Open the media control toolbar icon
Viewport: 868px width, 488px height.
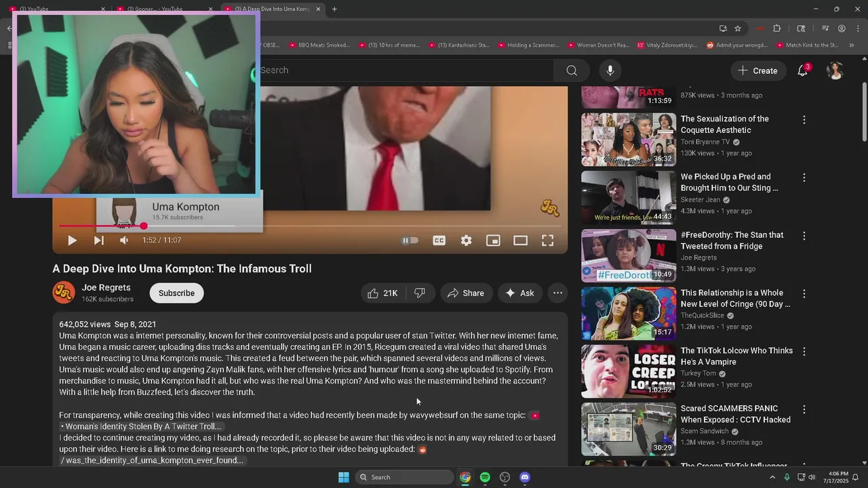[825, 28]
